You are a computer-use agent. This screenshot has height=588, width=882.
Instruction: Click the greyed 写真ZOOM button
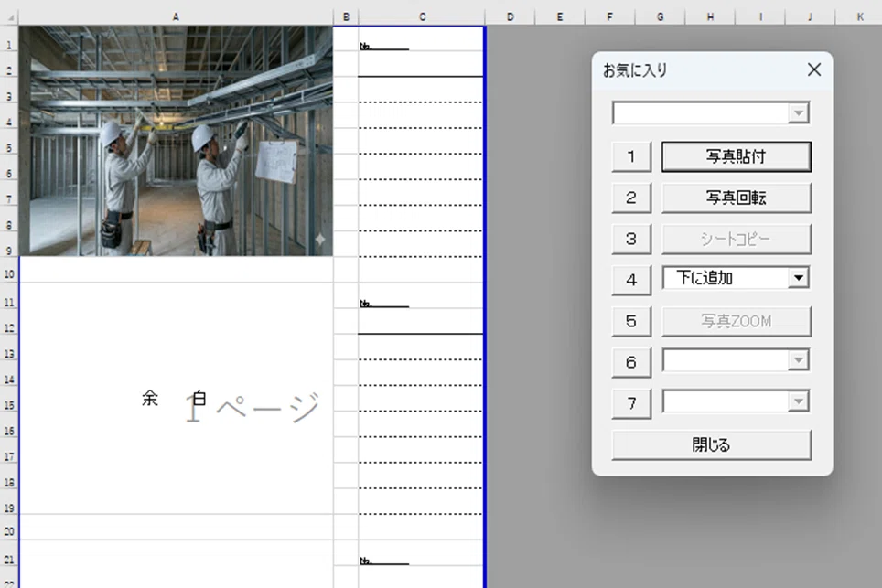click(x=737, y=321)
